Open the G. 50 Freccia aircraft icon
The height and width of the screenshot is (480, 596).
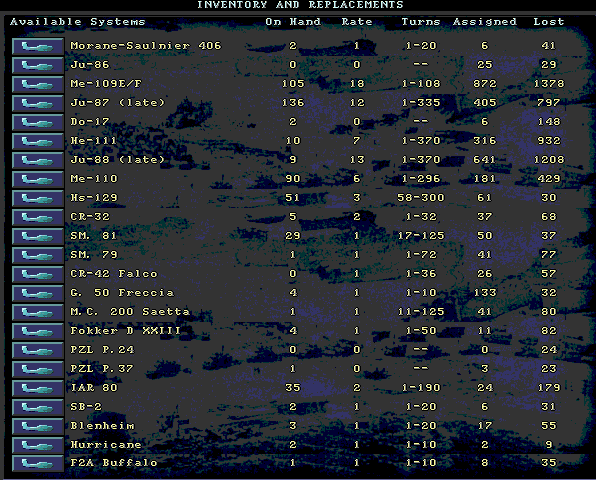(x=38, y=293)
